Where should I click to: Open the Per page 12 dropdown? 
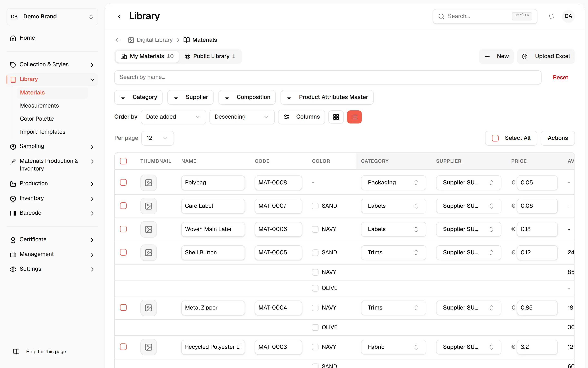[x=157, y=138]
